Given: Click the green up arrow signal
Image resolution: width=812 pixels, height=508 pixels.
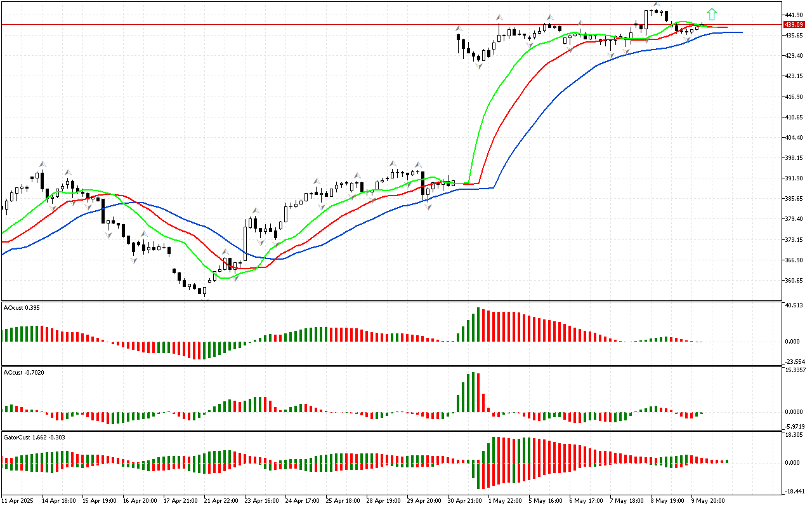Looking at the screenshot, I should click(712, 14).
